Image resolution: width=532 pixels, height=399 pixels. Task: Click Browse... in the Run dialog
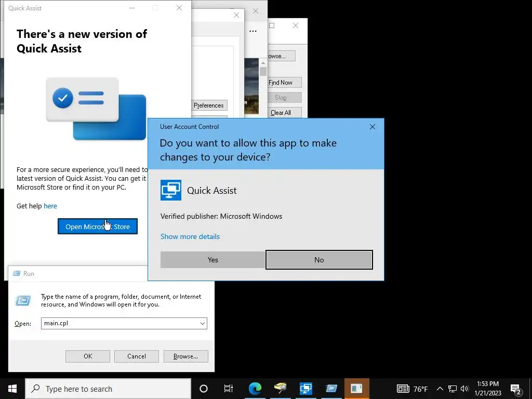click(x=185, y=356)
